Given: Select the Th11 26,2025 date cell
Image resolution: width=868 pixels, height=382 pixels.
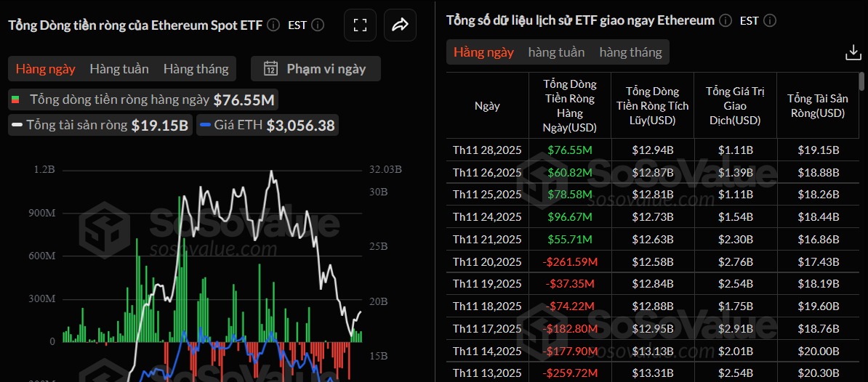Looking at the screenshot, I should [x=487, y=172].
